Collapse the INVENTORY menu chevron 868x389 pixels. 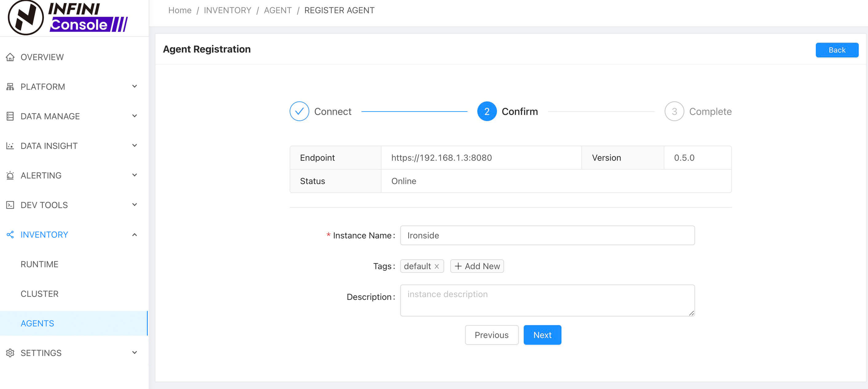135,235
